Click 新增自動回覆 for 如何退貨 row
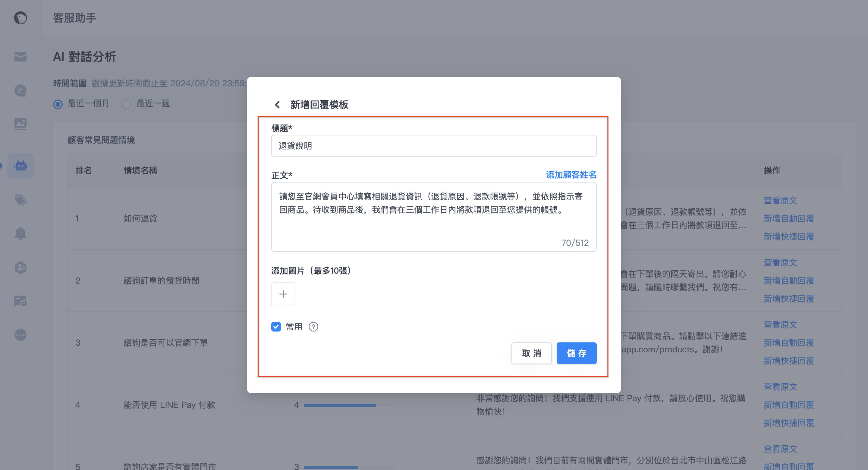Image resolution: width=868 pixels, height=470 pixels. 788,218
